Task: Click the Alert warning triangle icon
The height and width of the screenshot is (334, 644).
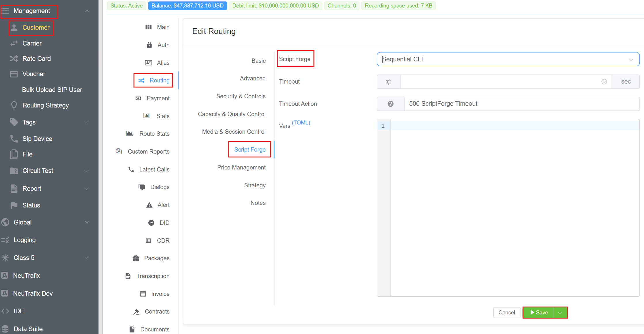Action: coord(149,205)
